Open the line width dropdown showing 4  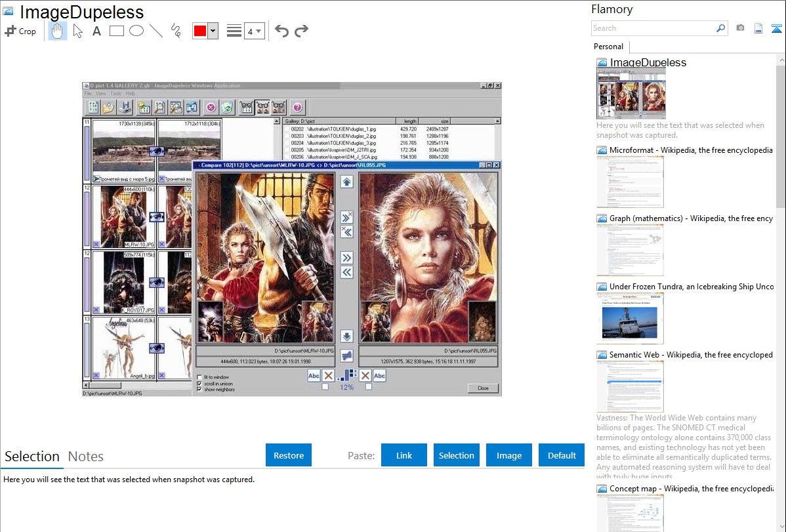255,31
